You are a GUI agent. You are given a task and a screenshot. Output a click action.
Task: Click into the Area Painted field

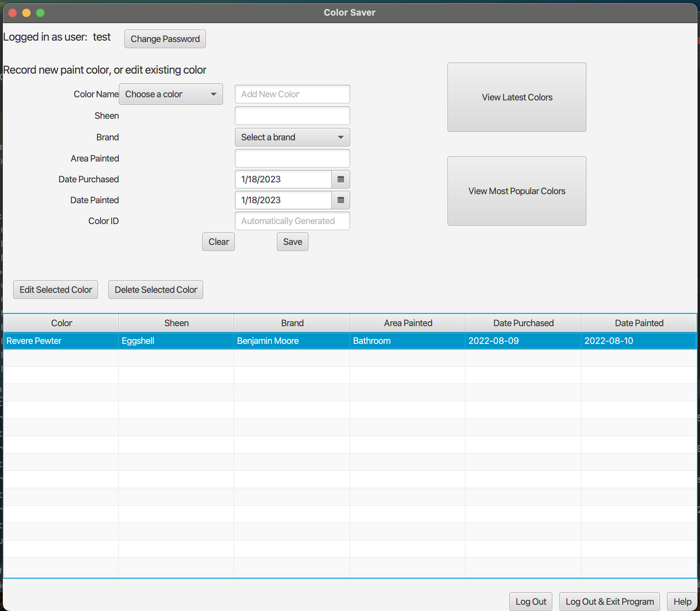point(292,158)
